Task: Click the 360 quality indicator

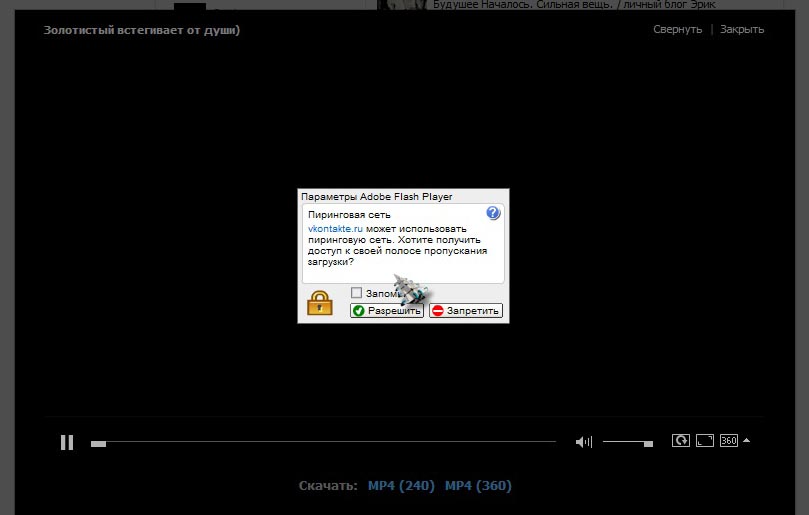Action: [728, 440]
